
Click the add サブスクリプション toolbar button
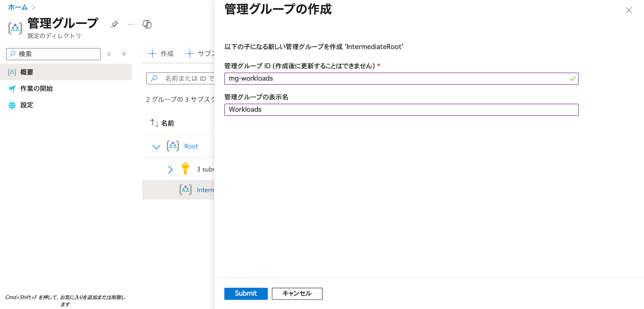pyautogui.click(x=200, y=54)
